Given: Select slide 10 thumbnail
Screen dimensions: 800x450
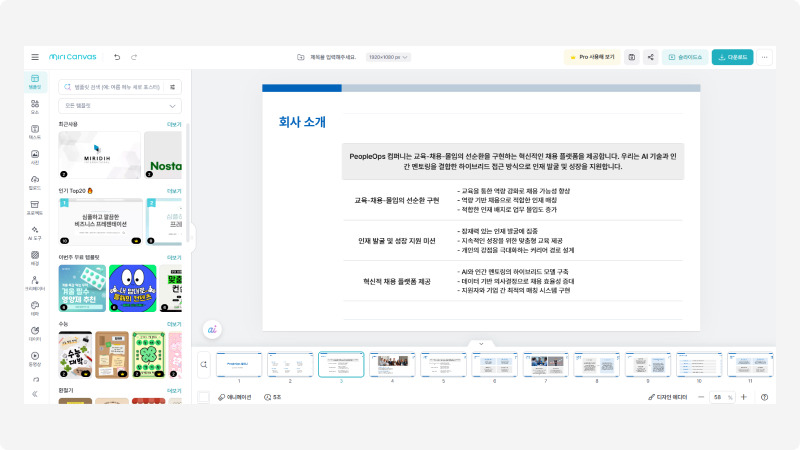Looking at the screenshot, I should [699, 365].
